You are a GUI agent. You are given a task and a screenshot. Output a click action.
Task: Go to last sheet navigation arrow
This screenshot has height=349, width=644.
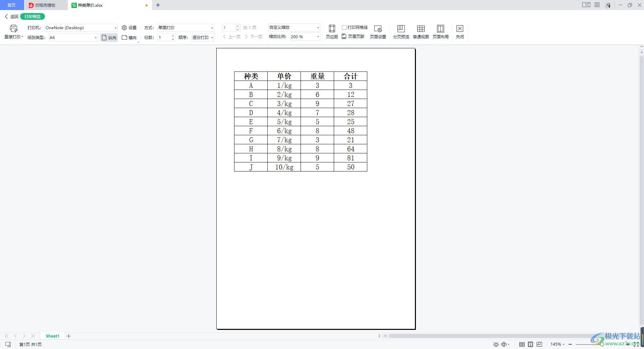[33, 336]
